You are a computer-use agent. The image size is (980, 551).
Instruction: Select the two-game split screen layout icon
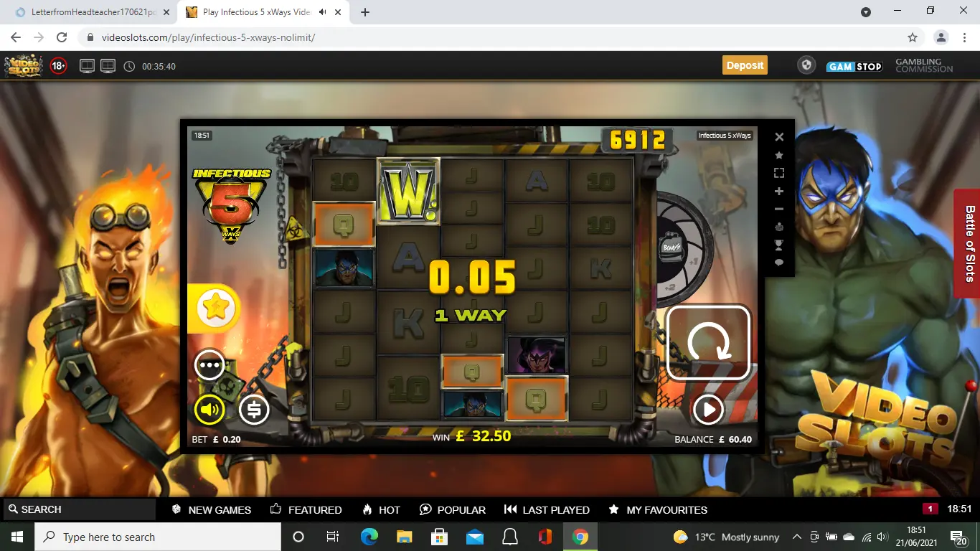[x=87, y=66]
